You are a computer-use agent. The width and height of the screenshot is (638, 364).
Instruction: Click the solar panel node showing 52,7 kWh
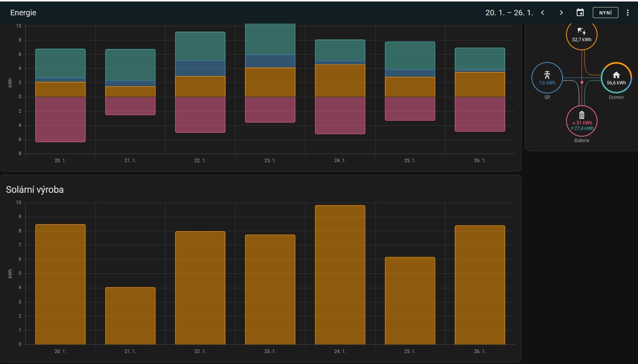click(x=581, y=35)
